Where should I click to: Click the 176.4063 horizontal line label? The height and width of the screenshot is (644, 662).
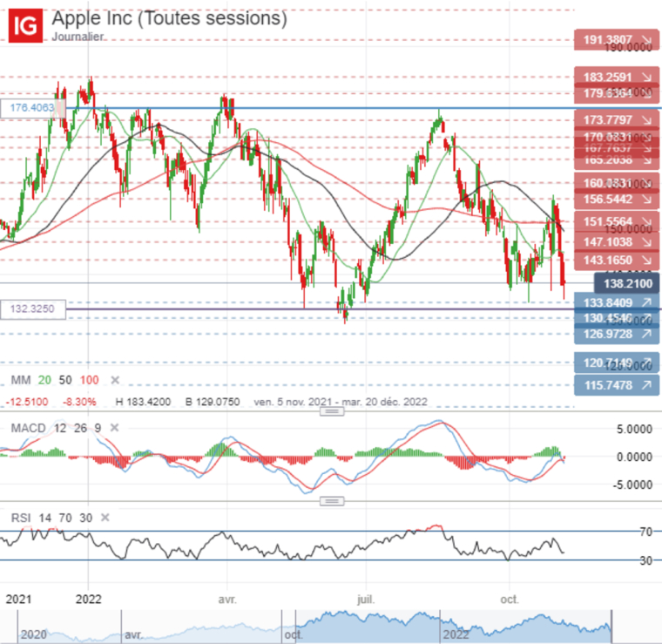coord(33,108)
